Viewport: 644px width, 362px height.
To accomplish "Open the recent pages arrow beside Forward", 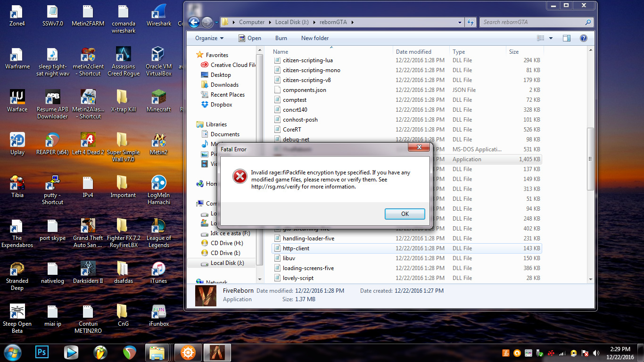I will 216,22.
